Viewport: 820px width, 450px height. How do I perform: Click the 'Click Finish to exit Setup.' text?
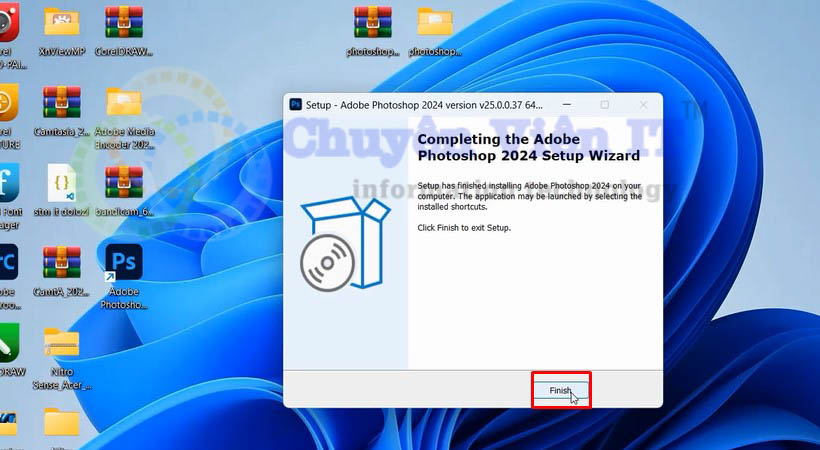click(x=464, y=228)
